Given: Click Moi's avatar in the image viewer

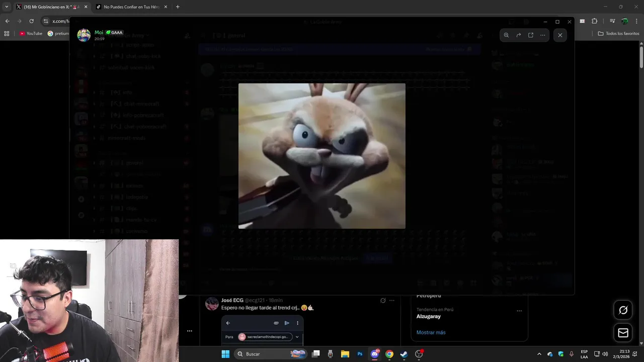Looking at the screenshot, I should point(84,35).
